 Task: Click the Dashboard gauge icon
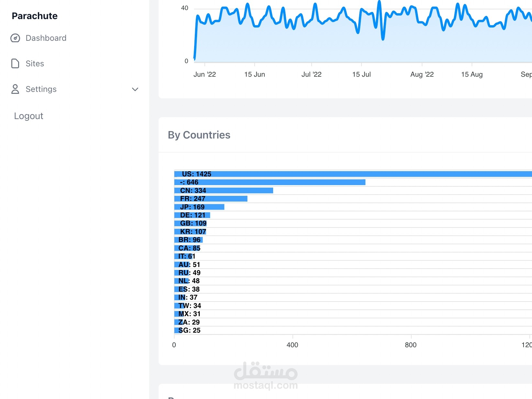[15, 38]
